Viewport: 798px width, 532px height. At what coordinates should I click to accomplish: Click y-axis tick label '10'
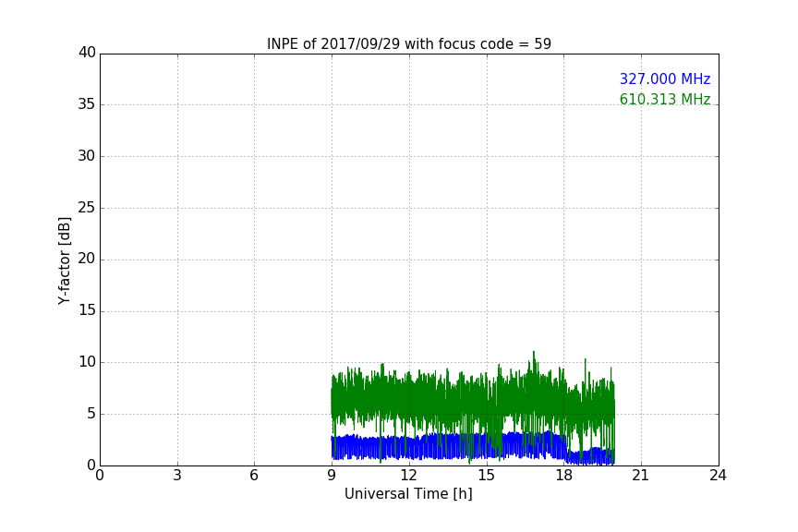click(x=87, y=362)
